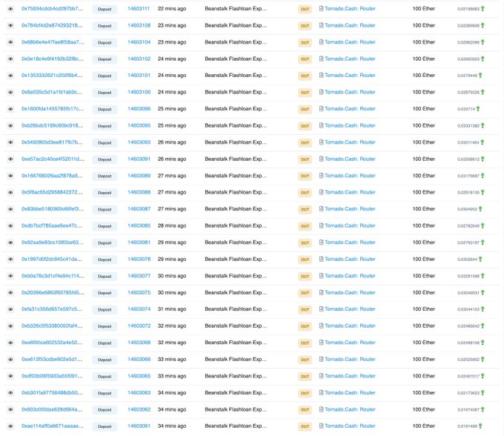Open Tornado.Cash: Router link in block 14603102 row

click(x=350, y=59)
